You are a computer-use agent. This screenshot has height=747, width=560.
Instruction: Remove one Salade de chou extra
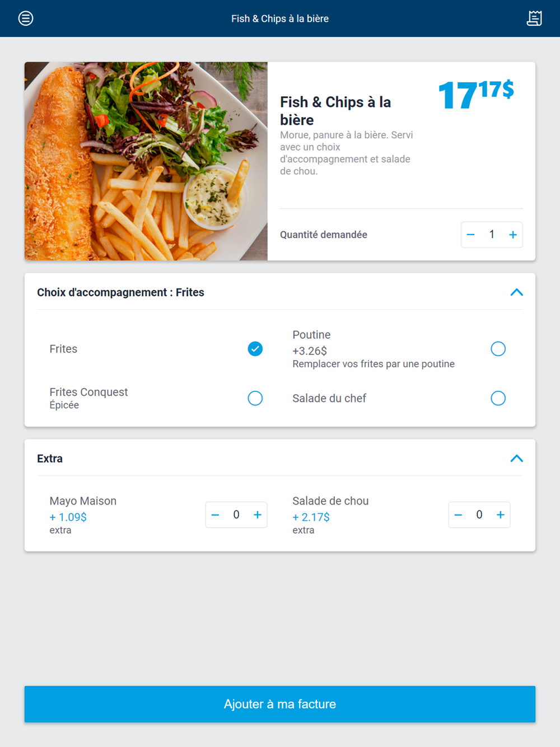(459, 515)
